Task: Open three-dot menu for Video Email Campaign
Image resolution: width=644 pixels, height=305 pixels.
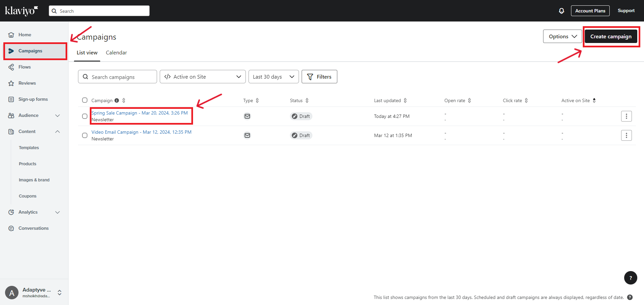Action: click(626, 135)
